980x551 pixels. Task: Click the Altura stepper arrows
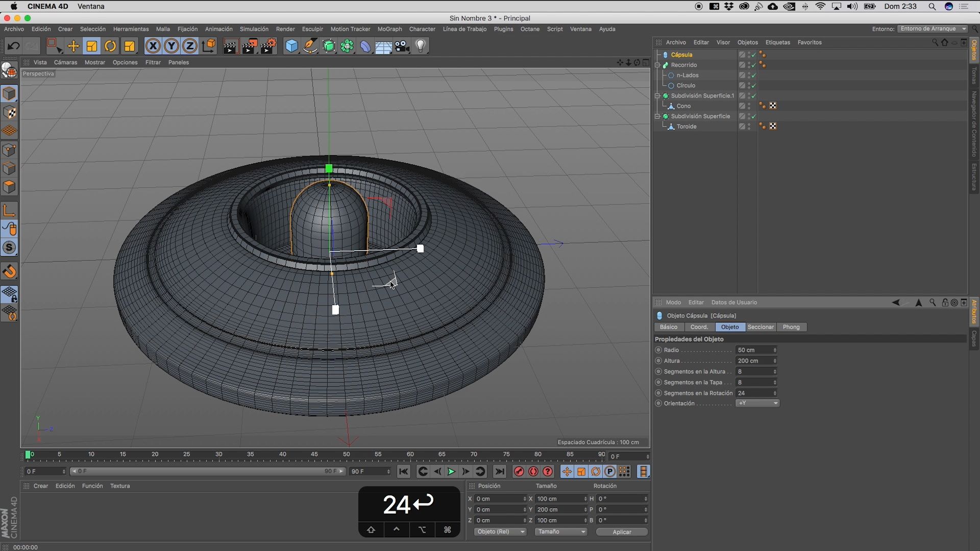775,361
